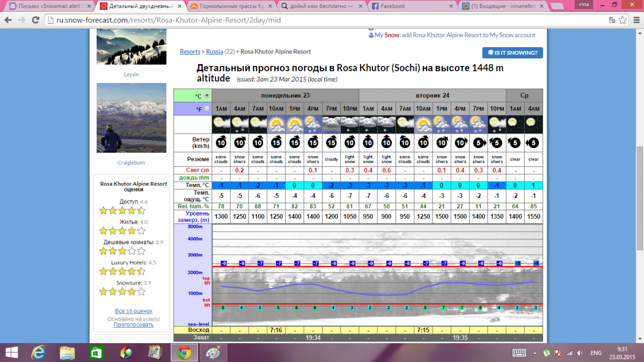Click the freezing level cell 900

point(386,217)
